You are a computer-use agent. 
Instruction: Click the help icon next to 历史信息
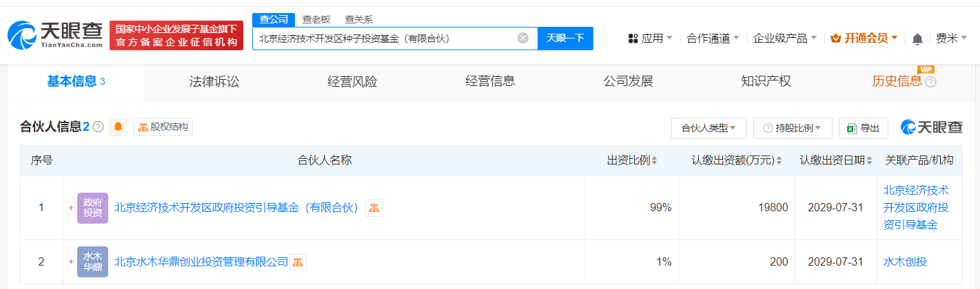click(930, 82)
